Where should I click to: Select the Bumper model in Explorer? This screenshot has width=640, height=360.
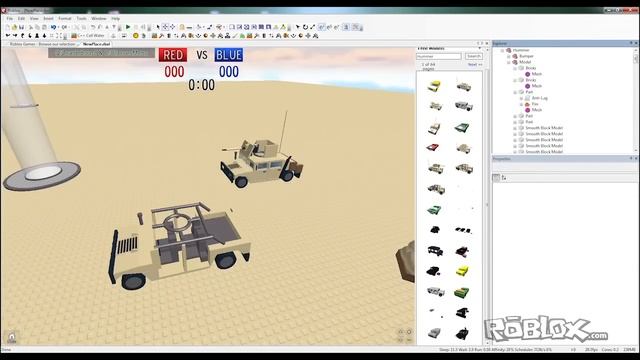pyautogui.click(x=526, y=56)
